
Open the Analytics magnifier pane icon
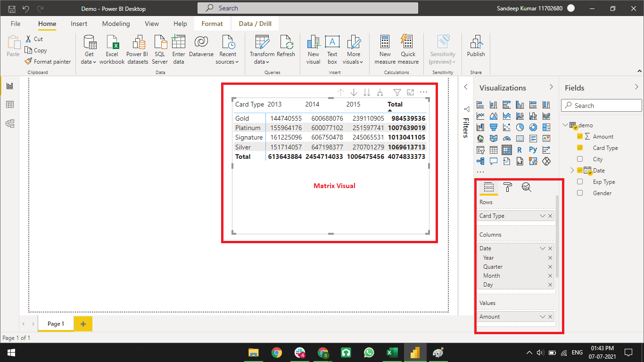pos(527,188)
